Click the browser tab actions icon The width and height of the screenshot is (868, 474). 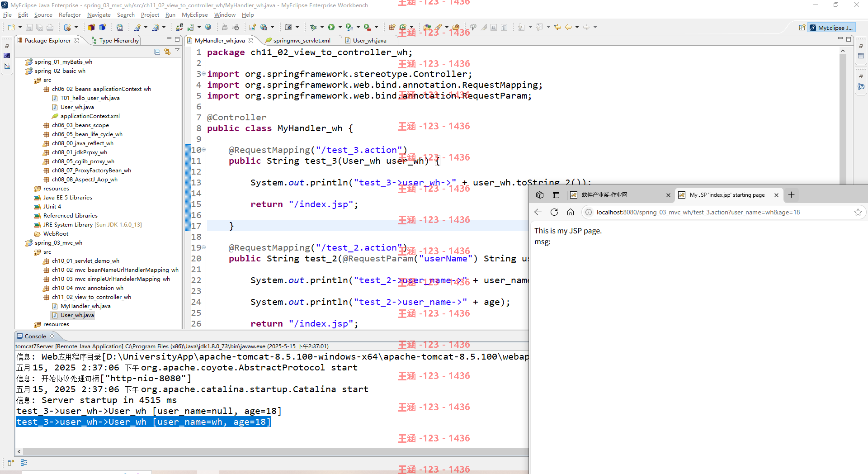coord(540,195)
